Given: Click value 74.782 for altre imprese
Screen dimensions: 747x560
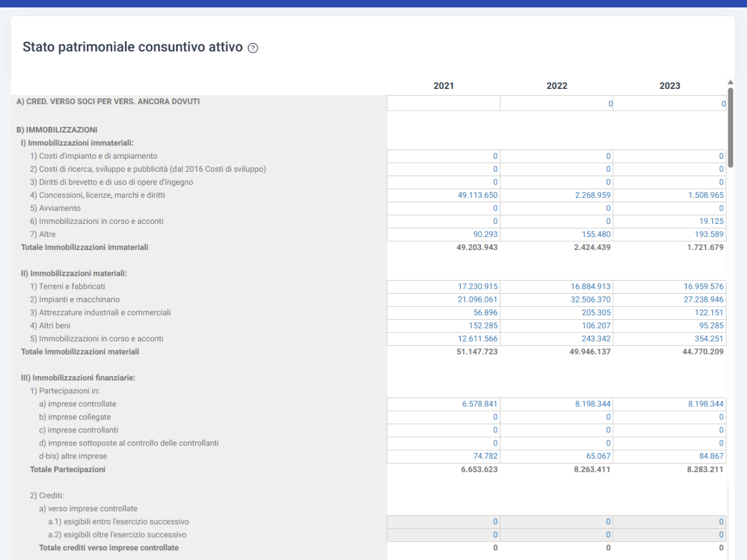Looking at the screenshot, I should [x=486, y=457].
